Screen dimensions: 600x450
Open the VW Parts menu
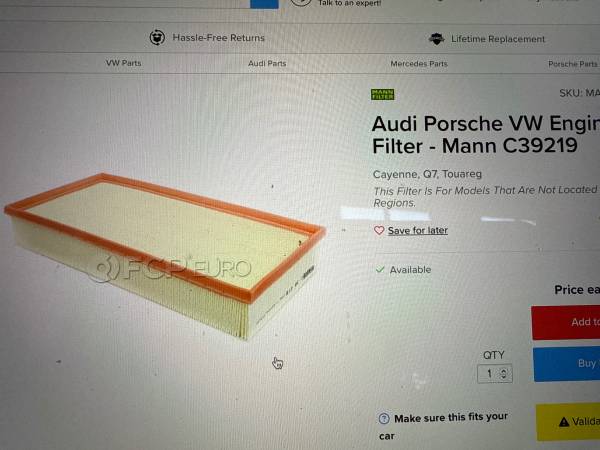(x=124, y=63)
